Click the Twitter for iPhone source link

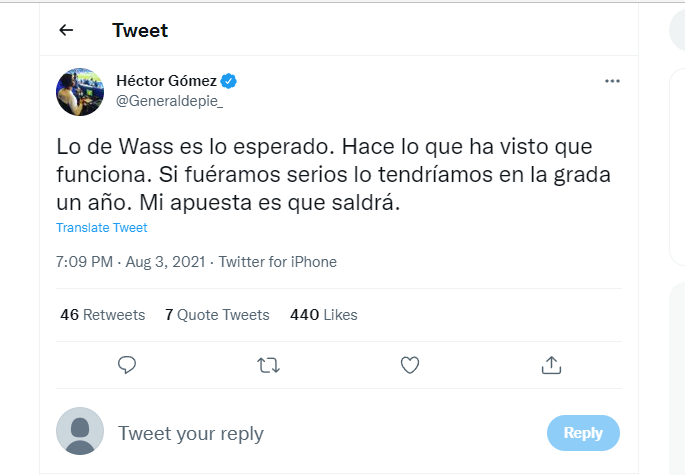(x=277, y=262)
